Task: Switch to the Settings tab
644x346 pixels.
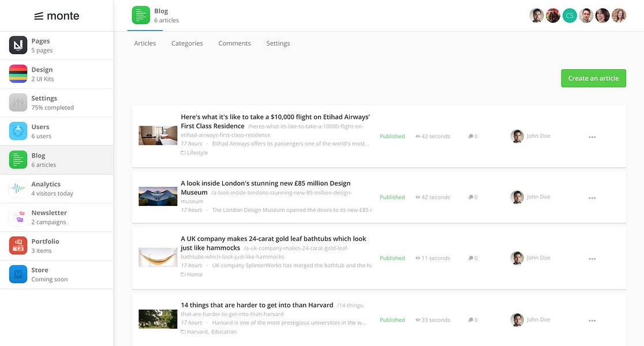Action: (278, 43)
